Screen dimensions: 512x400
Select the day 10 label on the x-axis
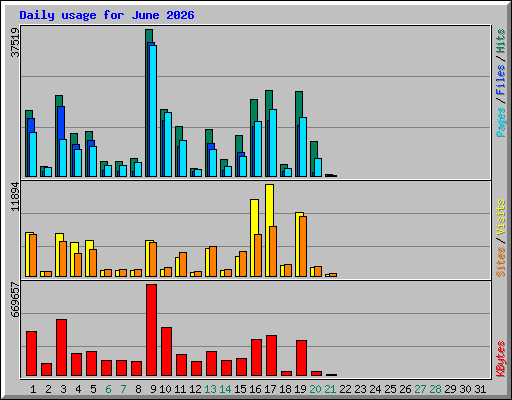click(165, 389)
